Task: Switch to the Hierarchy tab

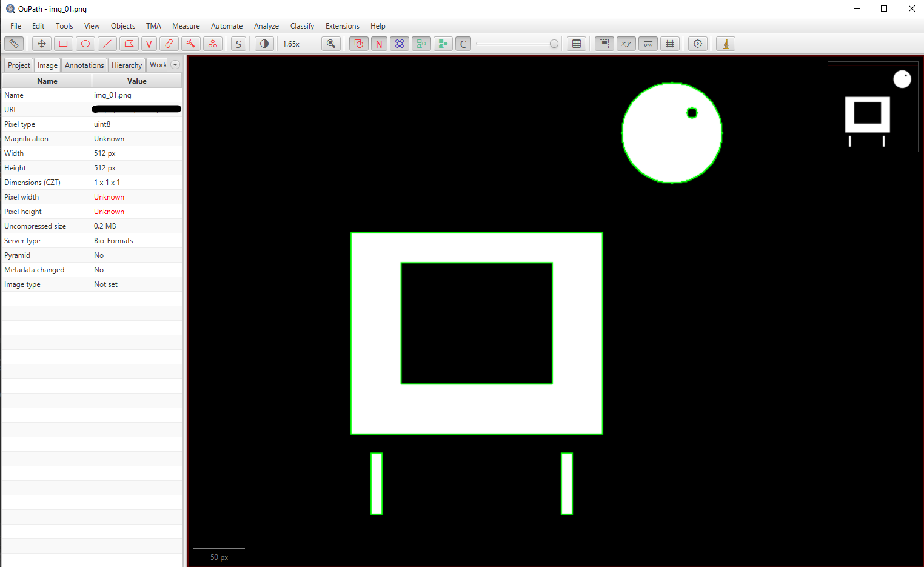Action: click(x=126, y=64)
